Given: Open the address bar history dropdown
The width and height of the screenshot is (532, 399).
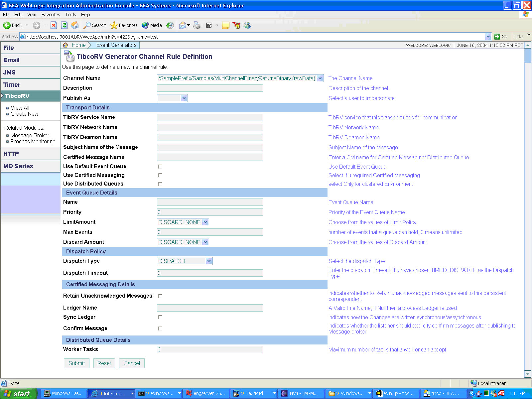Looking at the screenshot, I should 488,37.
